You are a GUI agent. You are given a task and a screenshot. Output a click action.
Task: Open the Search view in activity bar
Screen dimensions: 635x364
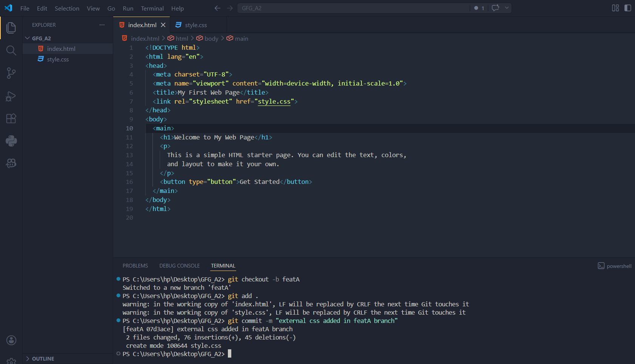click(x=11, y=50)
